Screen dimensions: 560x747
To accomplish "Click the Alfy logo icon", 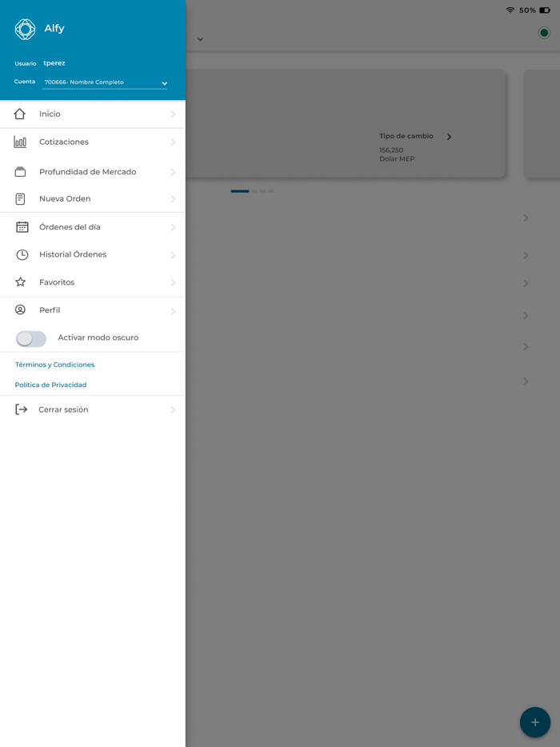I will pos(26,29).
